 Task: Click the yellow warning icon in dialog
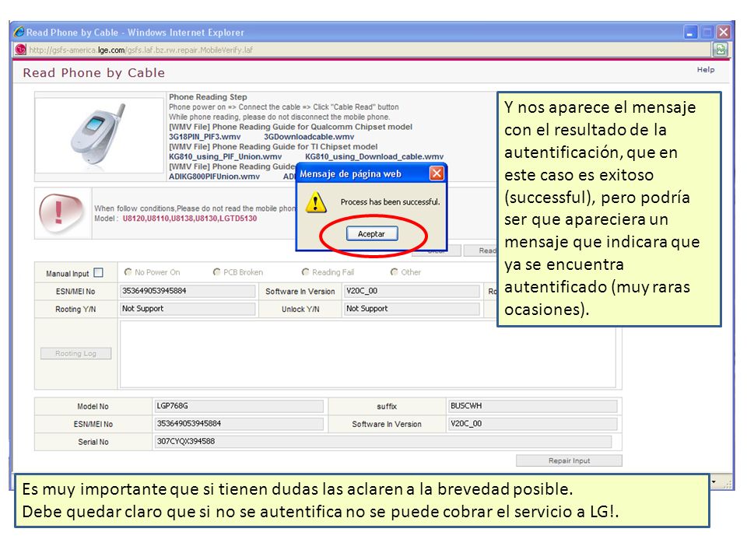pos(316,202)
